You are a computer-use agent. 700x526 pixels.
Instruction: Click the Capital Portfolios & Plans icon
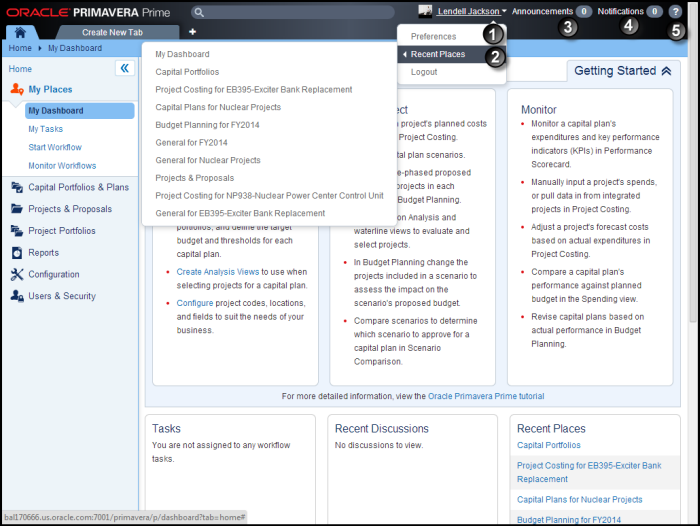tap(17, 187)
